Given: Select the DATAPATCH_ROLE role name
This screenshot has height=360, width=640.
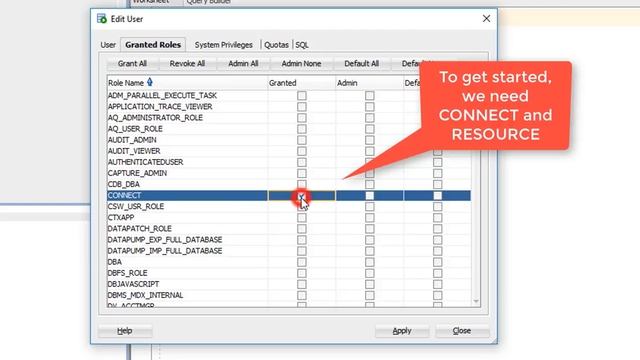Looking at the screenshot, I should (140, 229).
